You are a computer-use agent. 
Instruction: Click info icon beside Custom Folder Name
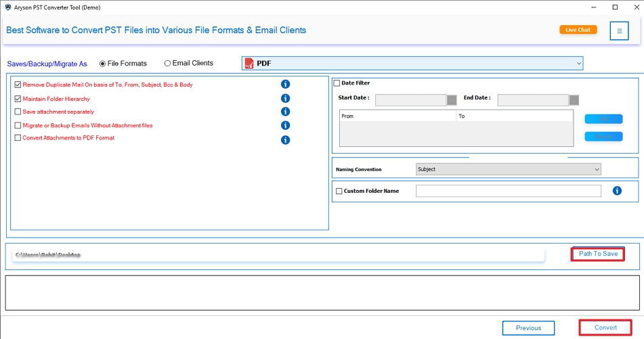pyautogui.click(x=617, y=190)
